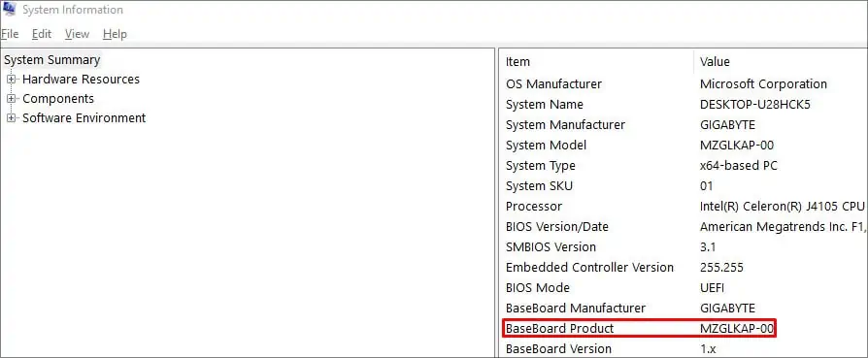Select the BIOS Mode row
This screenshot has width=868, height=358.
pyautogui.click(x=684, y=288)
